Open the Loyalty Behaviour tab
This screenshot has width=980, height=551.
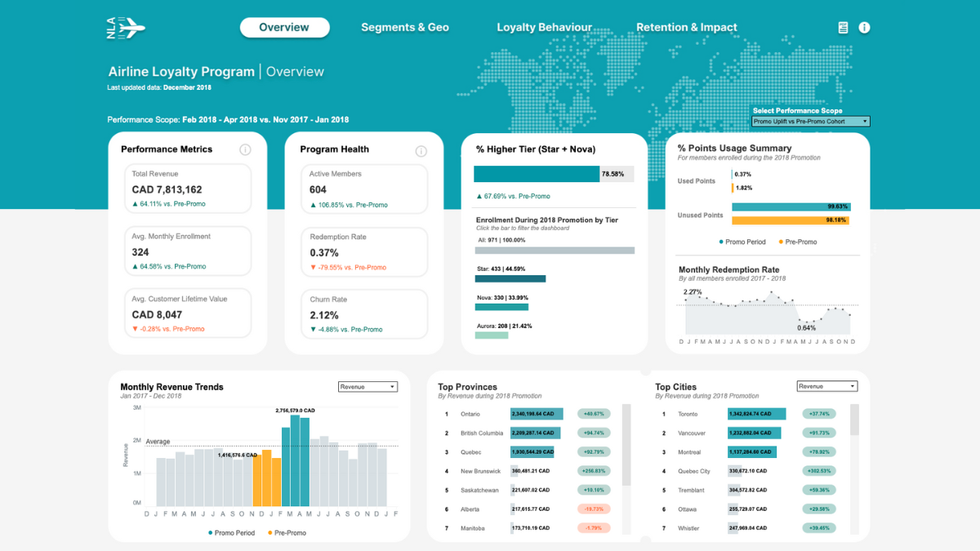pos(544,27)
